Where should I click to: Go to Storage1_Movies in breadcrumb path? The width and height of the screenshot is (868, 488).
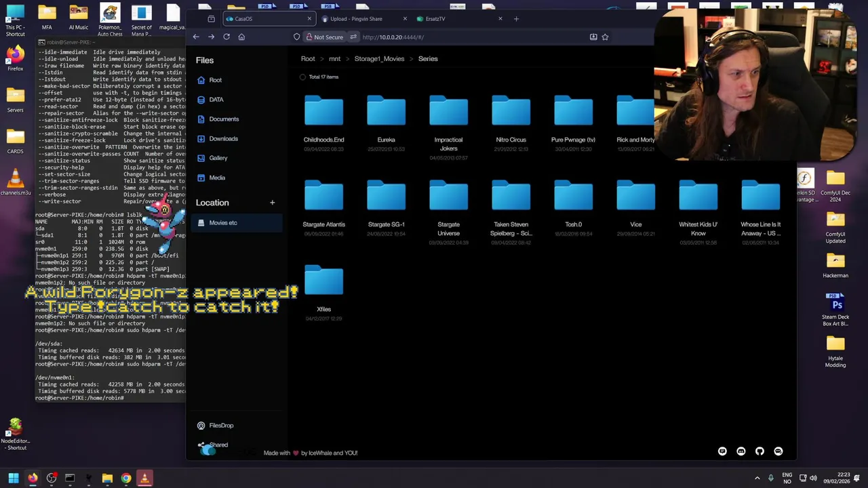point(379,59)
